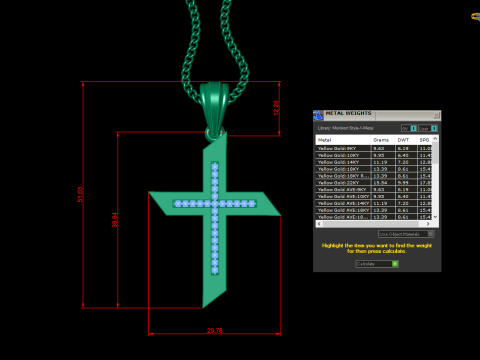Image resolution: width=480 pixels, height=360 pixels.
Task: Click the metal list scroll-up arrow
Action: [435, 138]
